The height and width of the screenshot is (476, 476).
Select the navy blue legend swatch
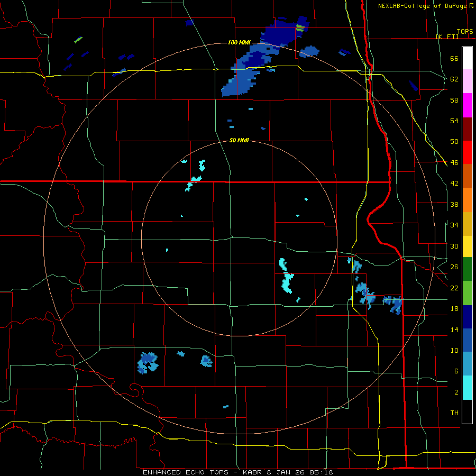[x=467, y=317]
